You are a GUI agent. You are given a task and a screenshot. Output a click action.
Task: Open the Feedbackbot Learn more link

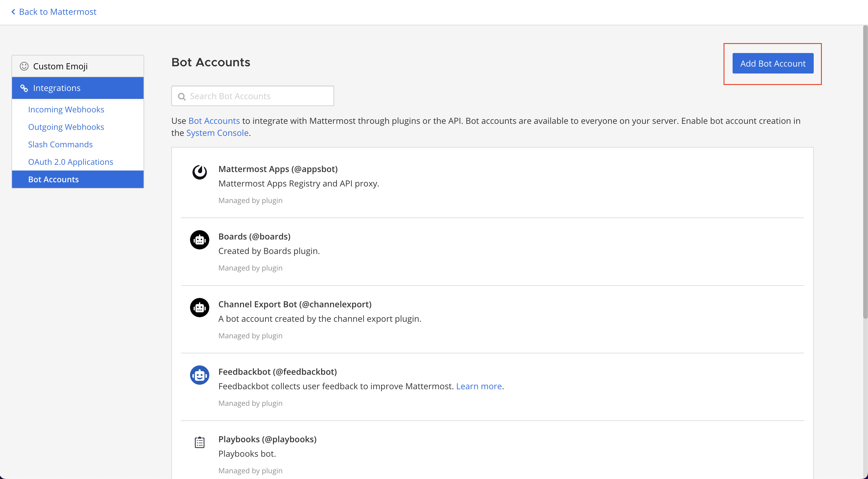tap(479, 386)
